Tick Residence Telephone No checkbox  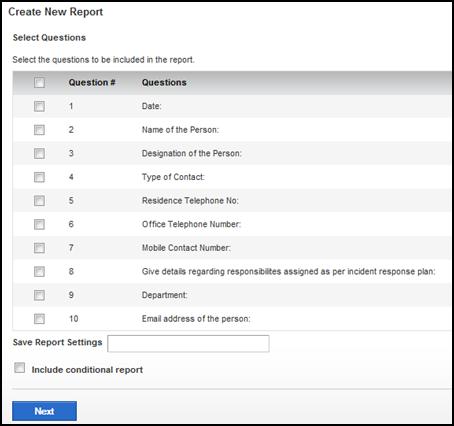pyautogui.click(x=39, y=201)
